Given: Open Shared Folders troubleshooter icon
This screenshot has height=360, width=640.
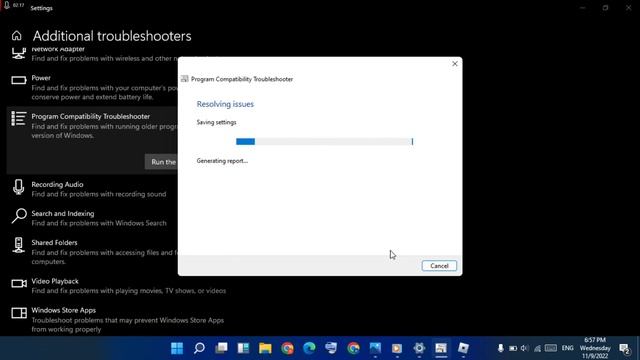Looking at the screenshot, I should [x=18, y=245].
